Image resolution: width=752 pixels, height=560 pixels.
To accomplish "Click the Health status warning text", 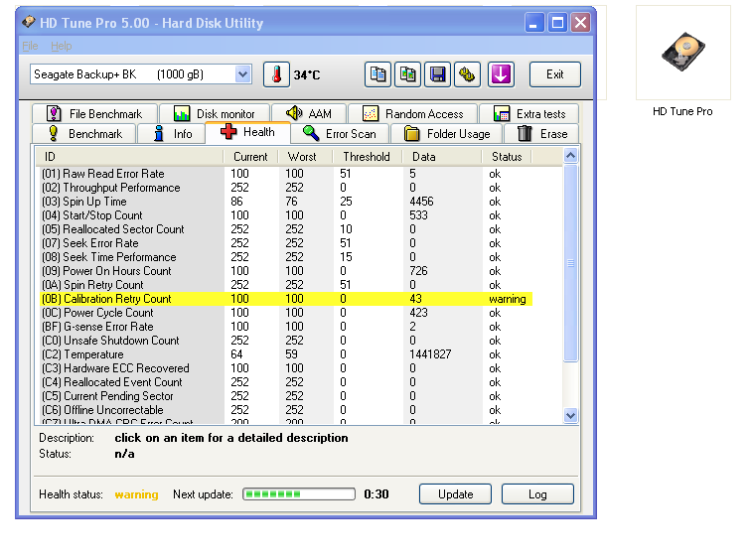I will [136, 494].
